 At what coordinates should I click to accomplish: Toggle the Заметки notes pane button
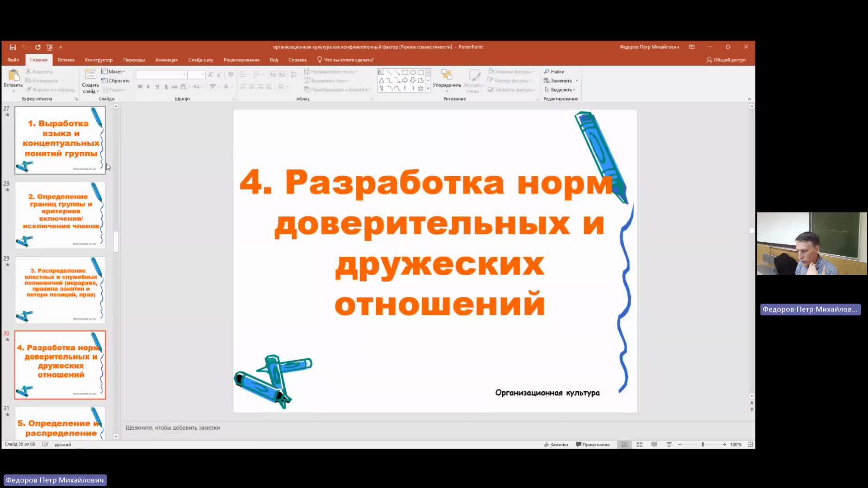coord(556,445)
